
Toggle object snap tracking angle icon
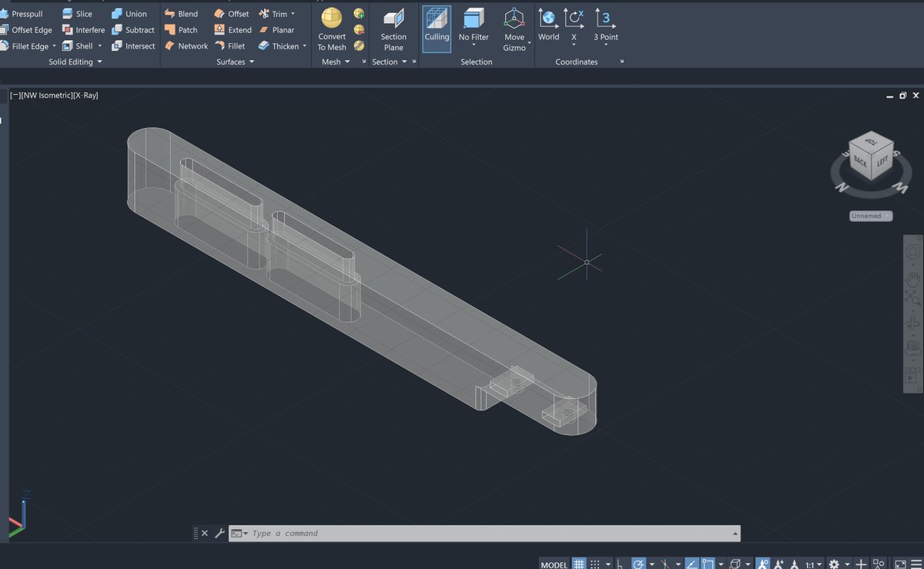691,564
